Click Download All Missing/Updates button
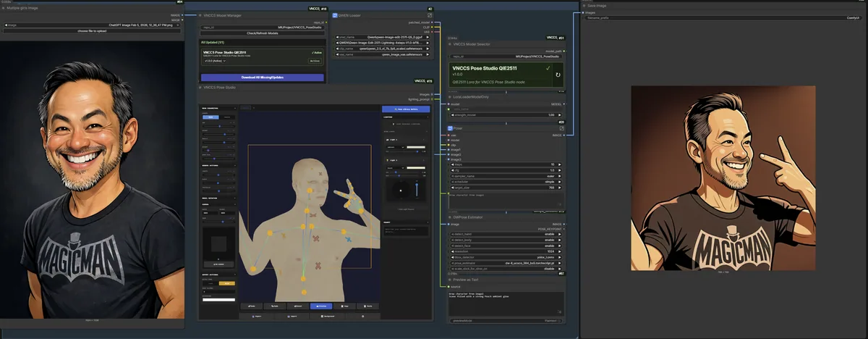Image resolution: width=868 pixels, height=339 pixels. [x=263, y=77]
